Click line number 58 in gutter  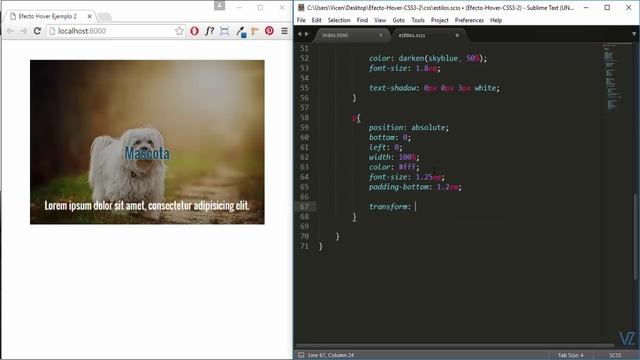click(304, 118)
